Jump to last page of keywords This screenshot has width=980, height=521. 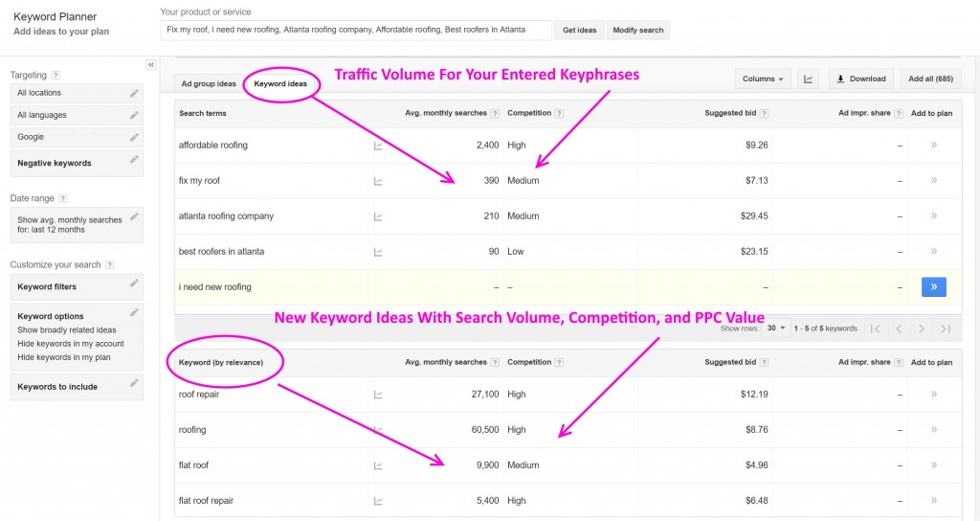[945, 329]
